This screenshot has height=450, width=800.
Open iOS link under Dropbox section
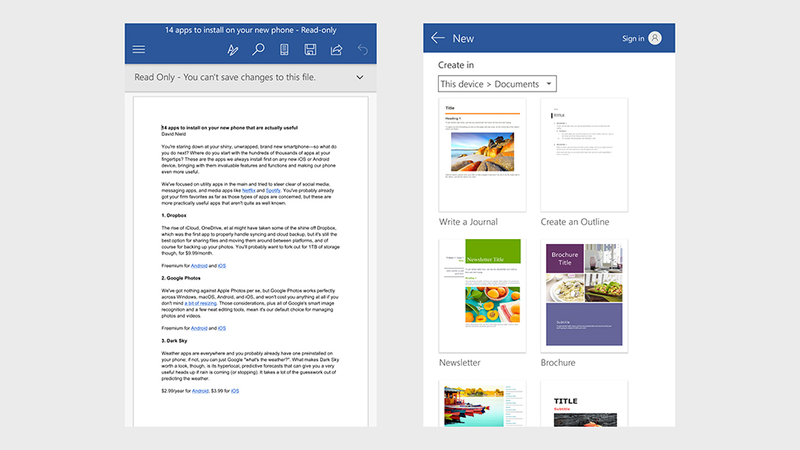coord(222,266)
